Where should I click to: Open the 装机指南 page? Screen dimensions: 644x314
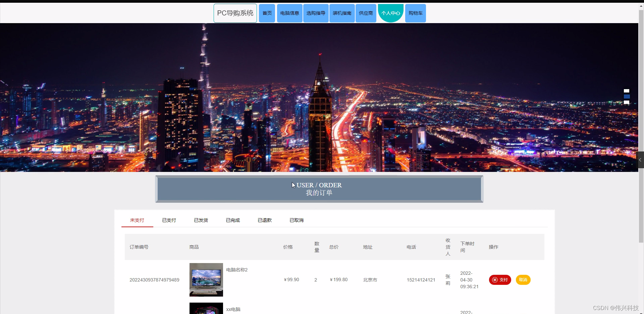341,13
